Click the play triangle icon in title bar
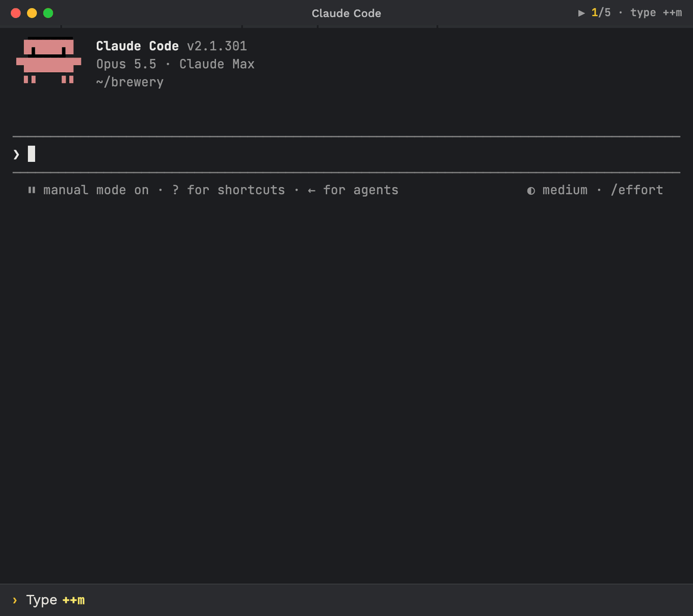The image size is (693, 616). click(x=581, y=13)
